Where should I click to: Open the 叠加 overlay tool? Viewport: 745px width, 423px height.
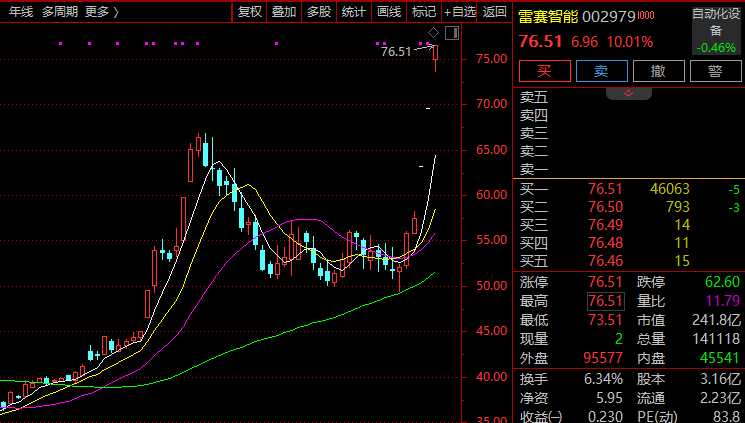(284, 12)
